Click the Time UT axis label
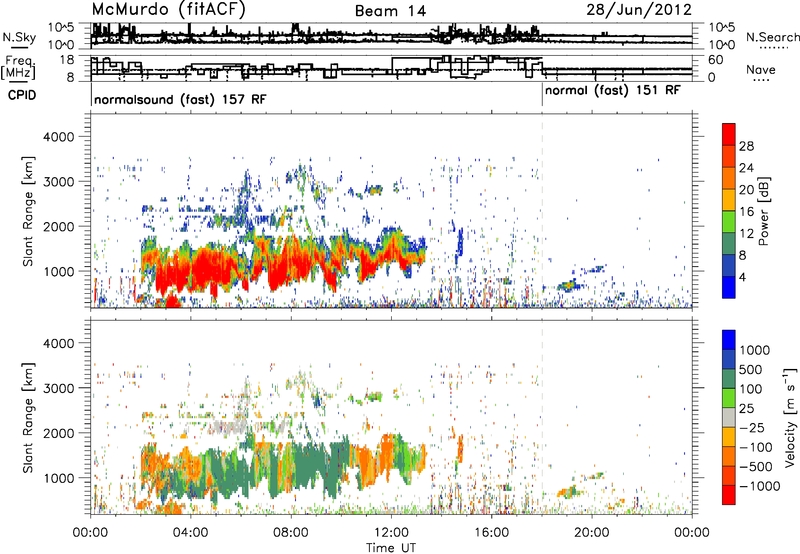800x554 pixels. point(391,548)
